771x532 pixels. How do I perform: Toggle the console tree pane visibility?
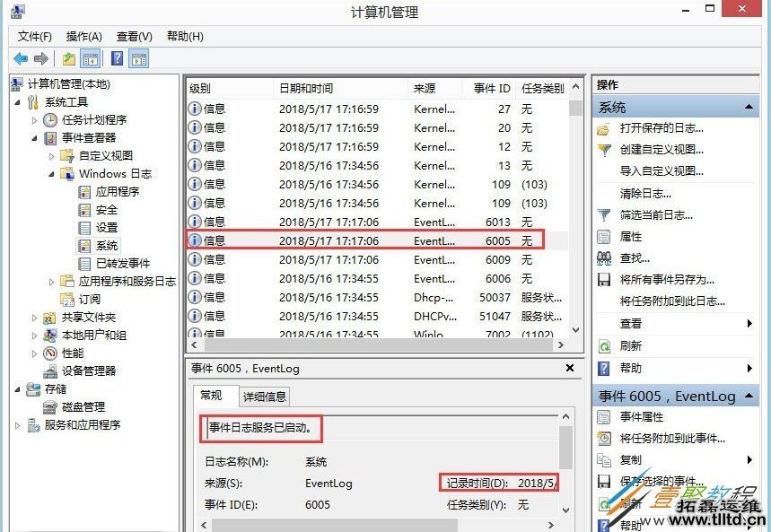click(90, 57)
